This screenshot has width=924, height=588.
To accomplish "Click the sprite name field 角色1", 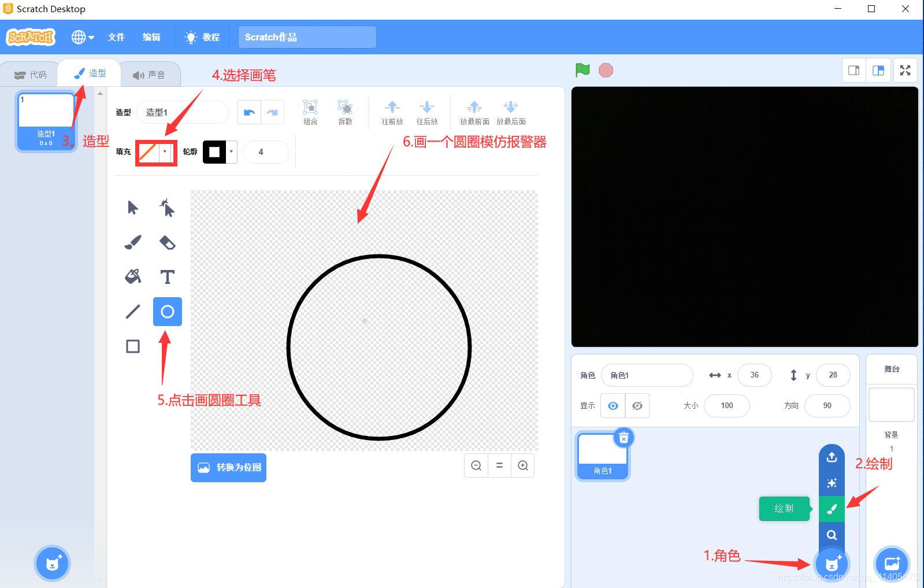I will point(647,375).
